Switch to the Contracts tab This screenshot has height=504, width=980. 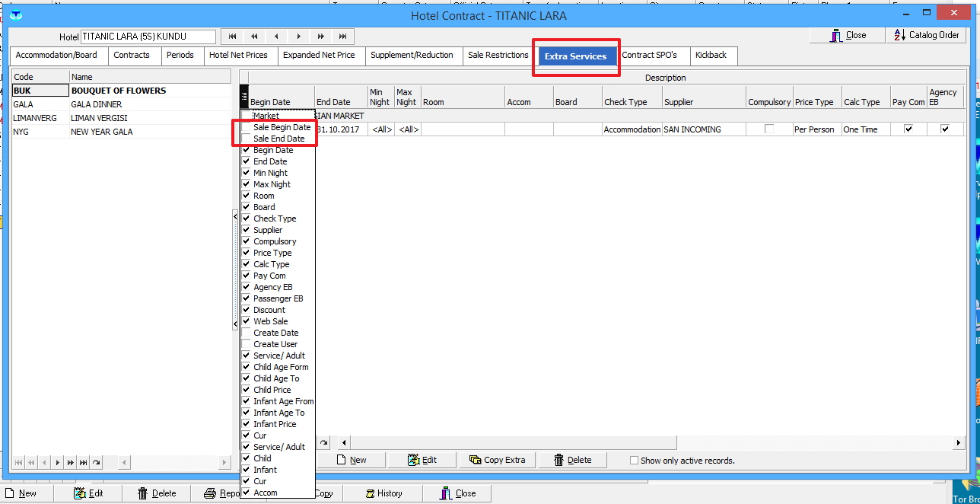coord(132,55)
